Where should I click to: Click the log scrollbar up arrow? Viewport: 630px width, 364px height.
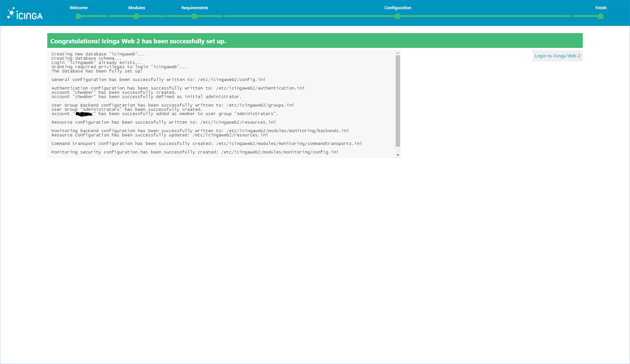398,53
